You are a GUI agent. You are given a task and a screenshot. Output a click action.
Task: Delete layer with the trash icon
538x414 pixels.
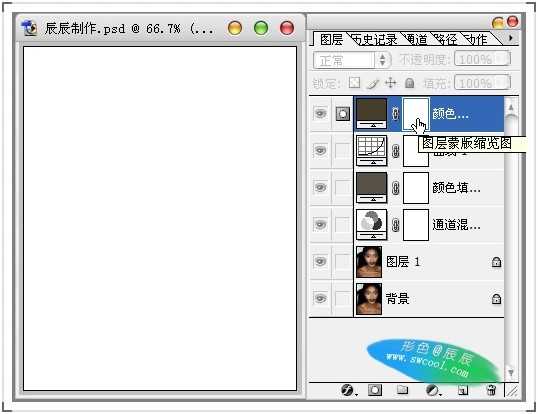click(x=491, y=390)
